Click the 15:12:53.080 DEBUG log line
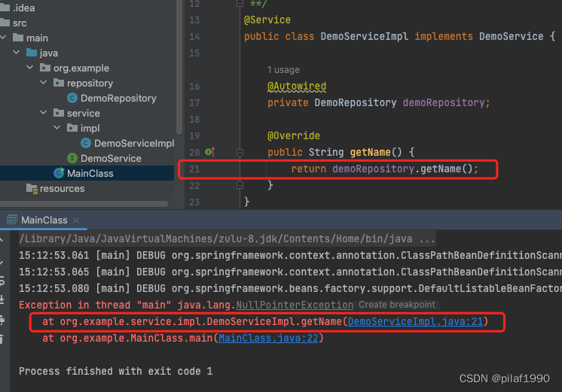The width and height of the screenshot is (562, 392). tap(290, 288)
